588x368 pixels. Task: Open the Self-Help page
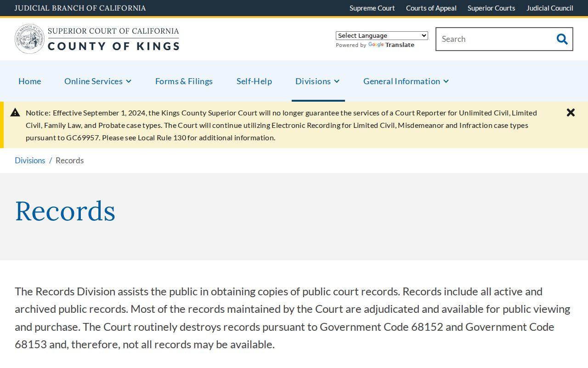(x=254, y=81)
